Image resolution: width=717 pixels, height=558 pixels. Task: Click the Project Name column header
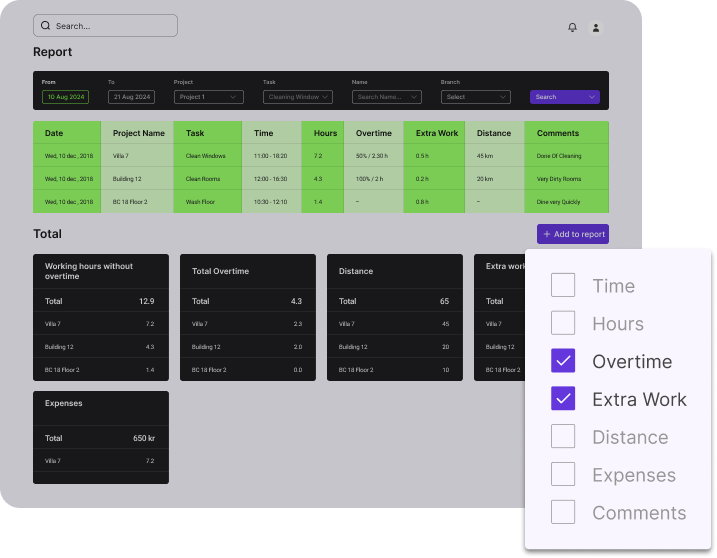coord(139,133)
